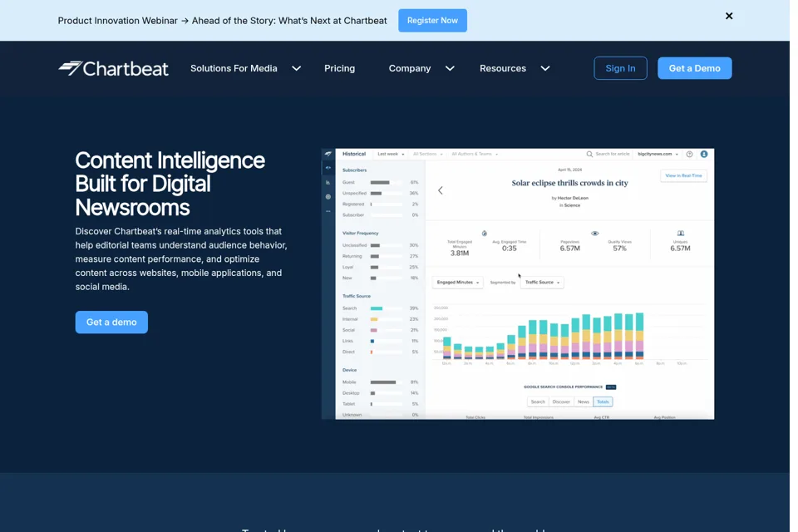Close the webinar announcement banner
The width and height of the screenshot is (798, 532).
(729, 16)
